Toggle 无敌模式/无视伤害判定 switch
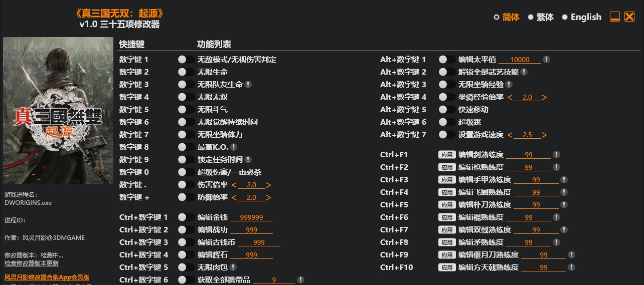 pos(186,60)
